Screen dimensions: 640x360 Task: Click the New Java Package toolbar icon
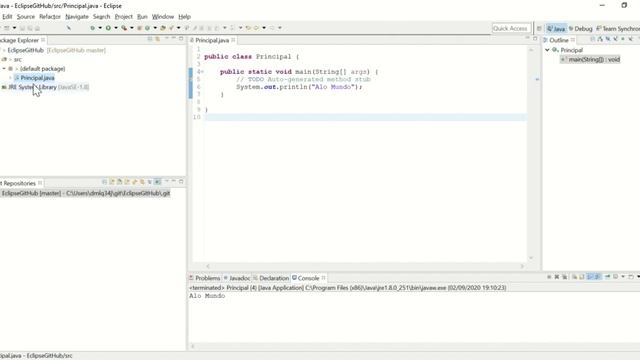point(139,28)
